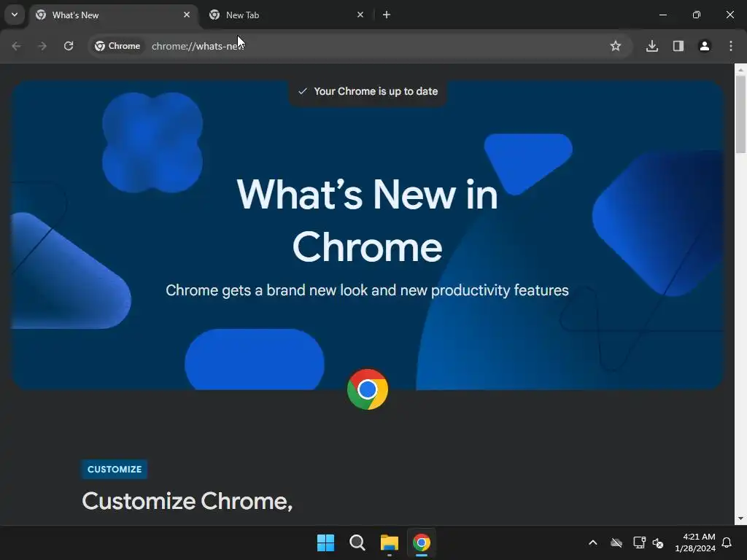Click the productivity features subtitle text
The width and height of the screenshot is (747, 560).
(x=368, y=290)
